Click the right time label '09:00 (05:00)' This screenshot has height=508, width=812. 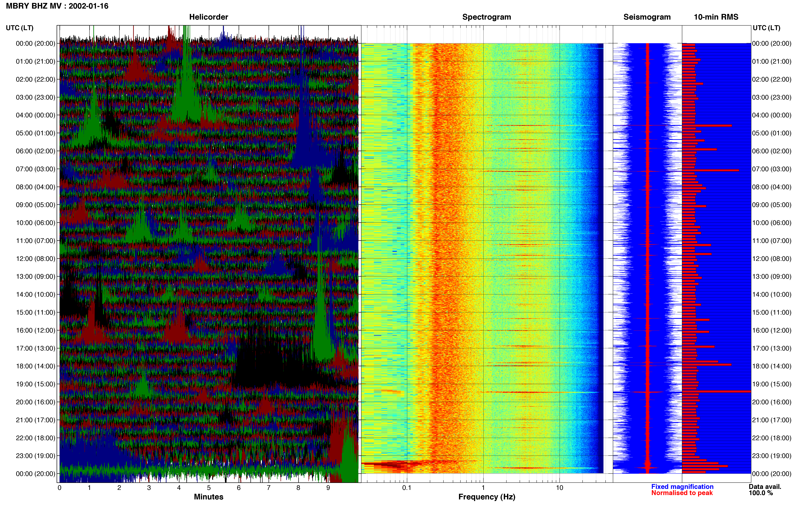tap(772, 205)
